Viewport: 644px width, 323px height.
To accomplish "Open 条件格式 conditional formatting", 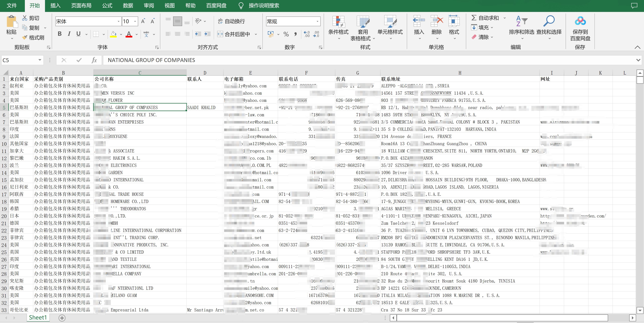I will (338, 28).
